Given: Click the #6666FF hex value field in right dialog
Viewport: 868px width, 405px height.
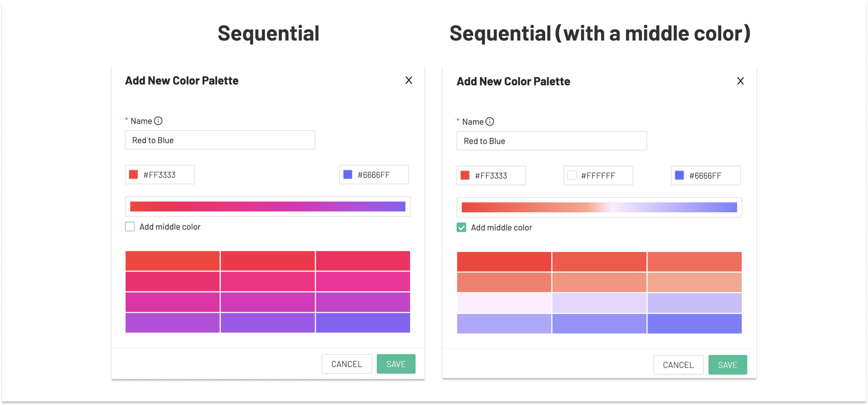Looking at the screenshot, I should [705, 175].
